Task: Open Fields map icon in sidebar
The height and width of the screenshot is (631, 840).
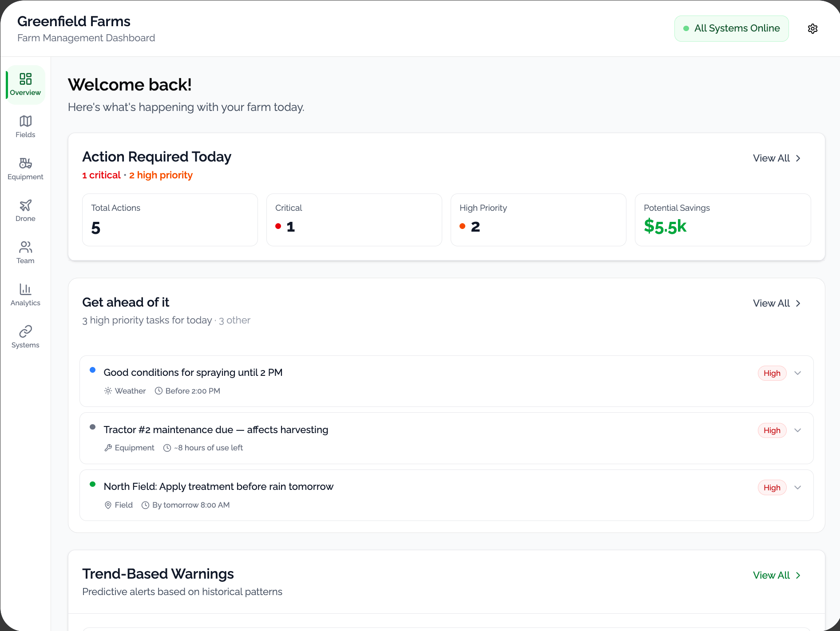Action: click(25, 121)
